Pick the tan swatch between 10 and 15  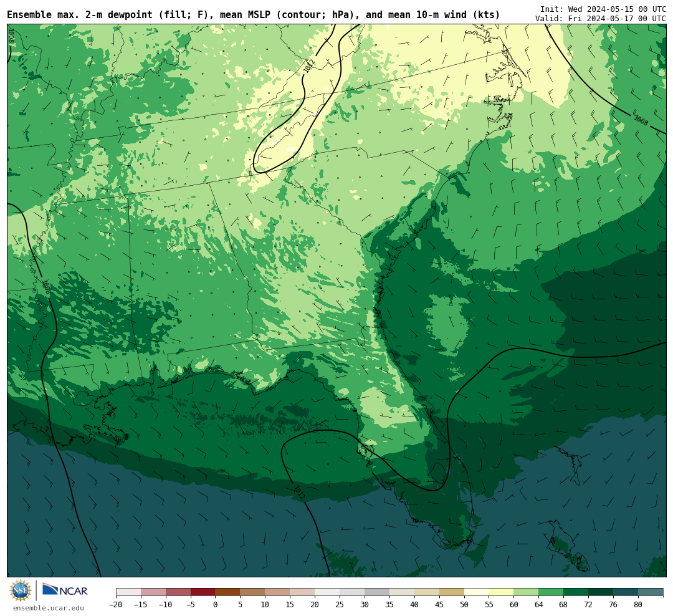[278, 592]
